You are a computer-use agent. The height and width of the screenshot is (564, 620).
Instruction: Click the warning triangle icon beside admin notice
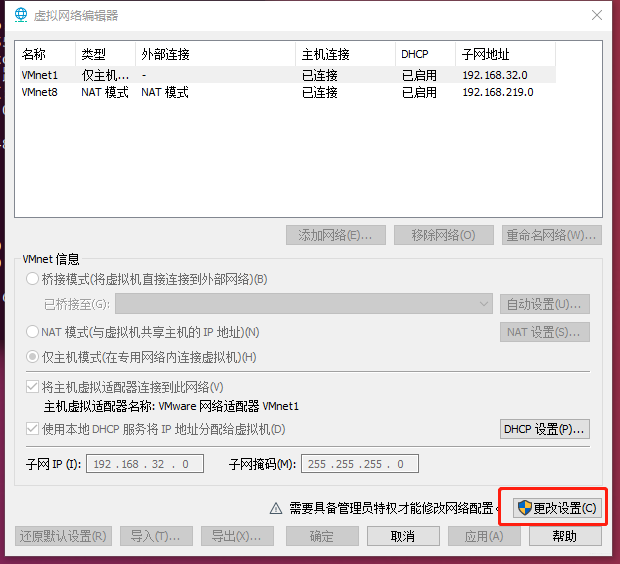pos(276,508)
